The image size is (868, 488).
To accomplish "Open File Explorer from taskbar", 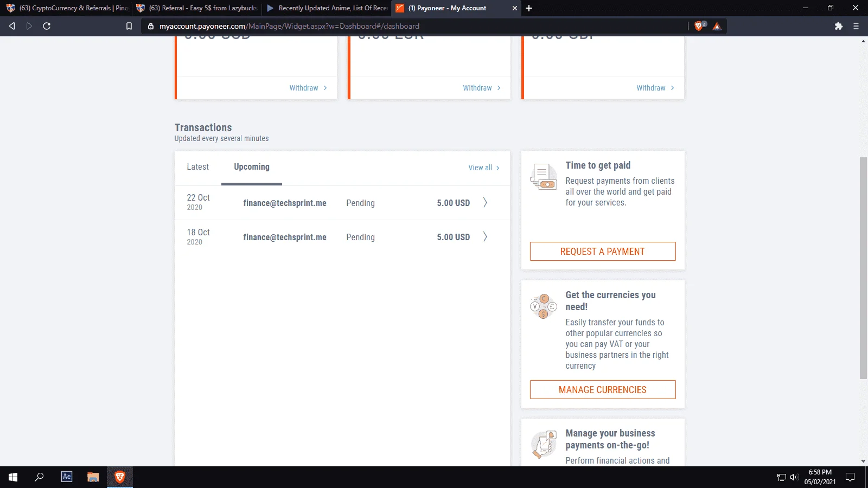I will point(93,477).
